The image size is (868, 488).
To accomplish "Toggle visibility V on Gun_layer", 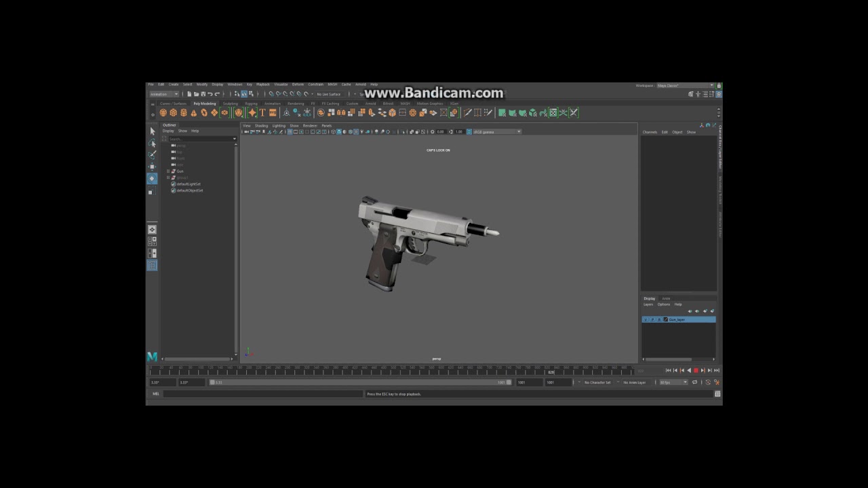I will [646, 319].
